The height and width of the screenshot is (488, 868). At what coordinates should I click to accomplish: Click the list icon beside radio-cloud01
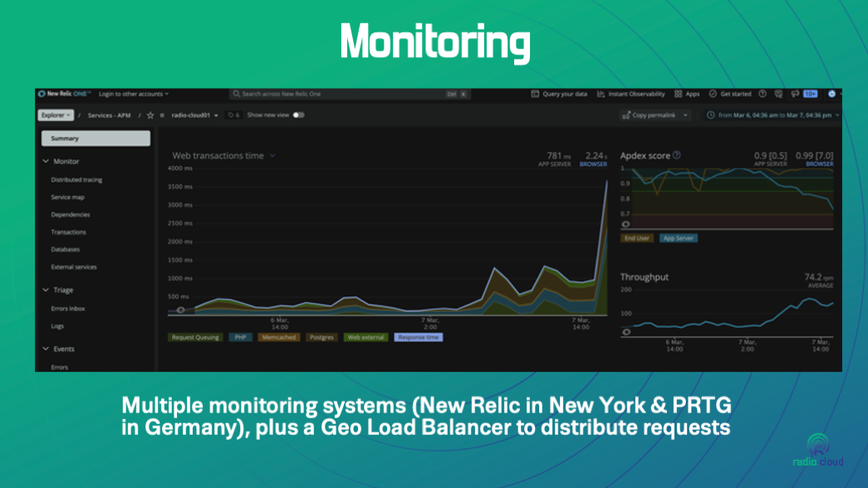(x=162, y=115)
